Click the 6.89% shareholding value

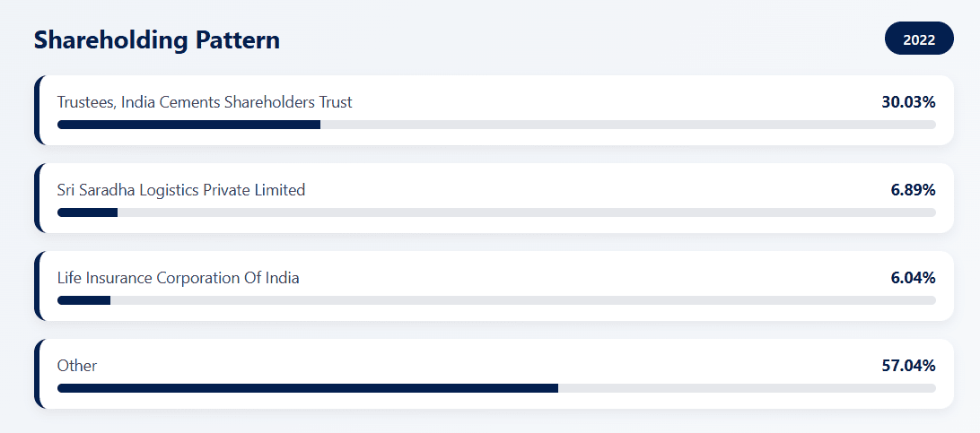coord(913,190)
